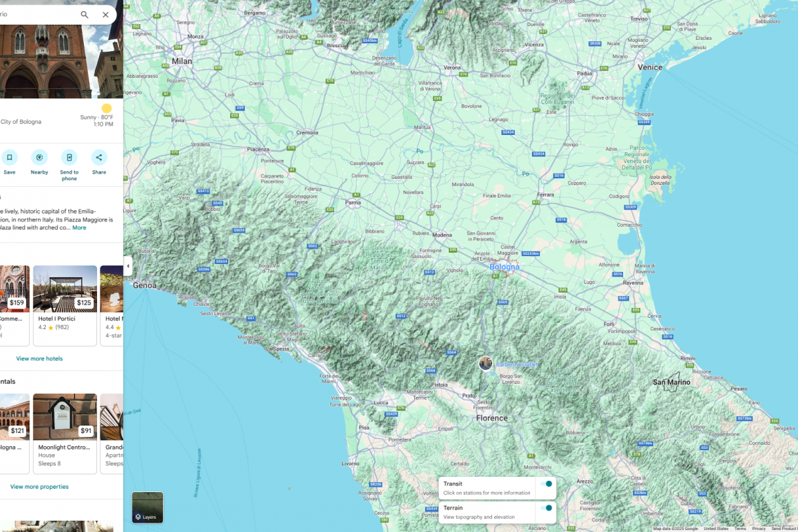Open the Layers map switcher

click(x=147, y=507)
